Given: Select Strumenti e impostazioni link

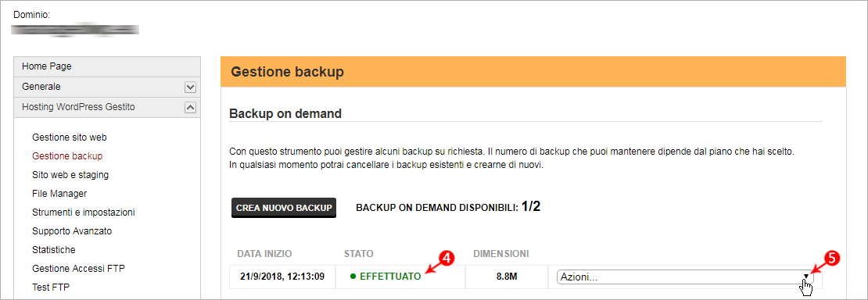Looking at the screenshot, I should click(x=84, y=212).
